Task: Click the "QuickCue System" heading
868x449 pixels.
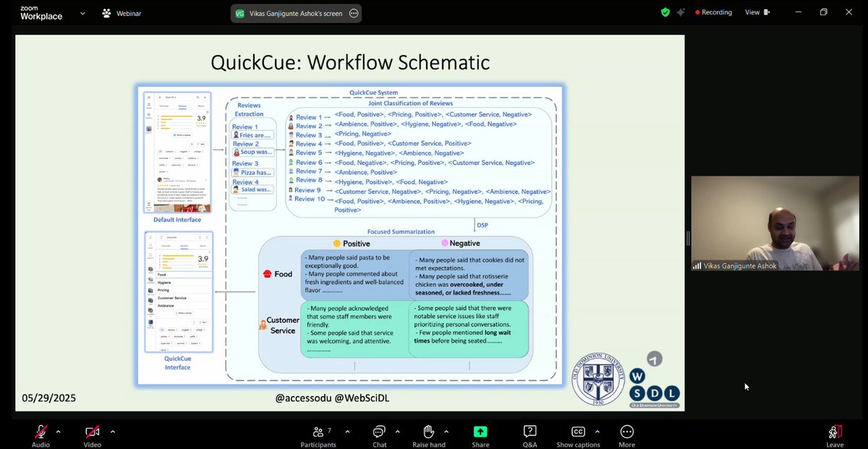Action: click(373, 93)
